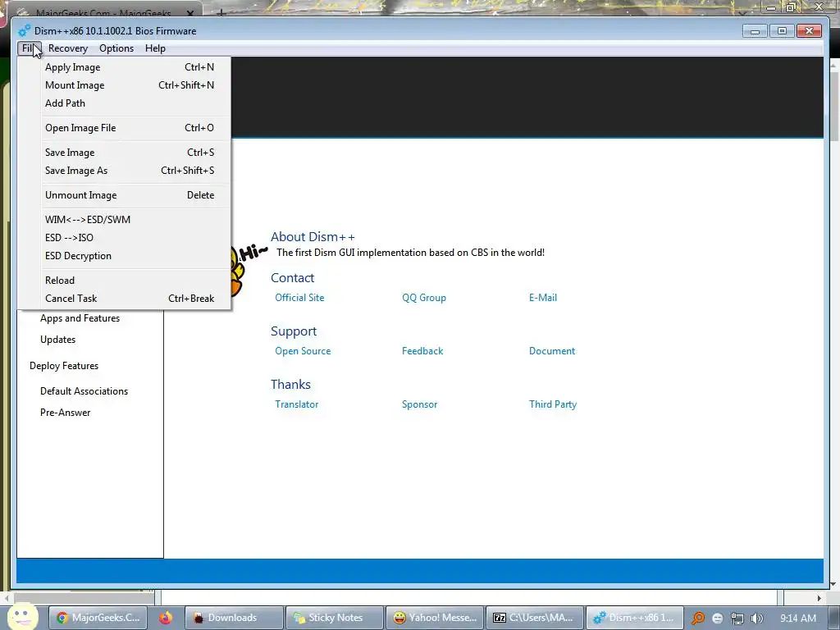This screenshot has height=630, width=840.
Task: Click the About Dism++ heading
Action: tap(313, 237)
